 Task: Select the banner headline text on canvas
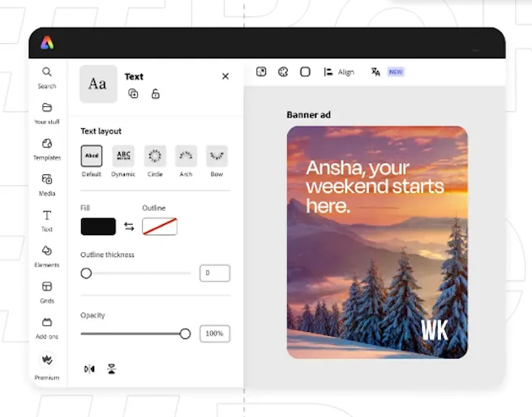[374, 187]
